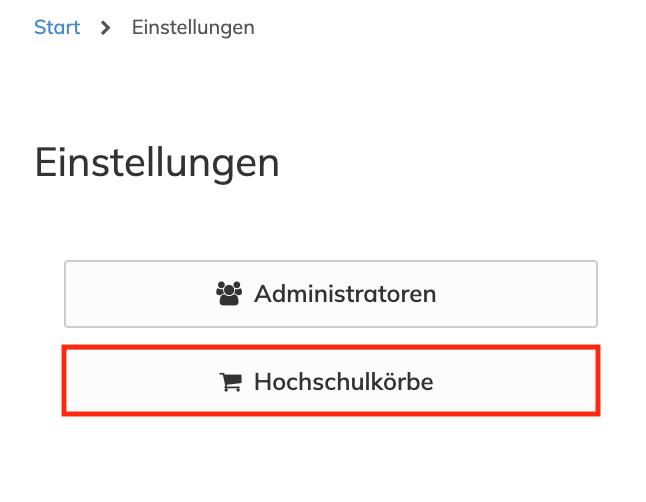
Task: Click the Start breadcrumb link
Action: (x=57, y=27)
